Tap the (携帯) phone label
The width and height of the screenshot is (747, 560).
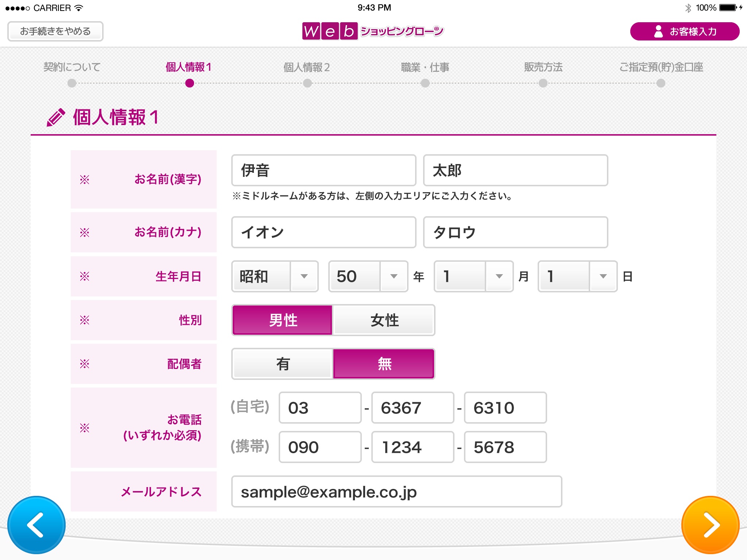250,446
